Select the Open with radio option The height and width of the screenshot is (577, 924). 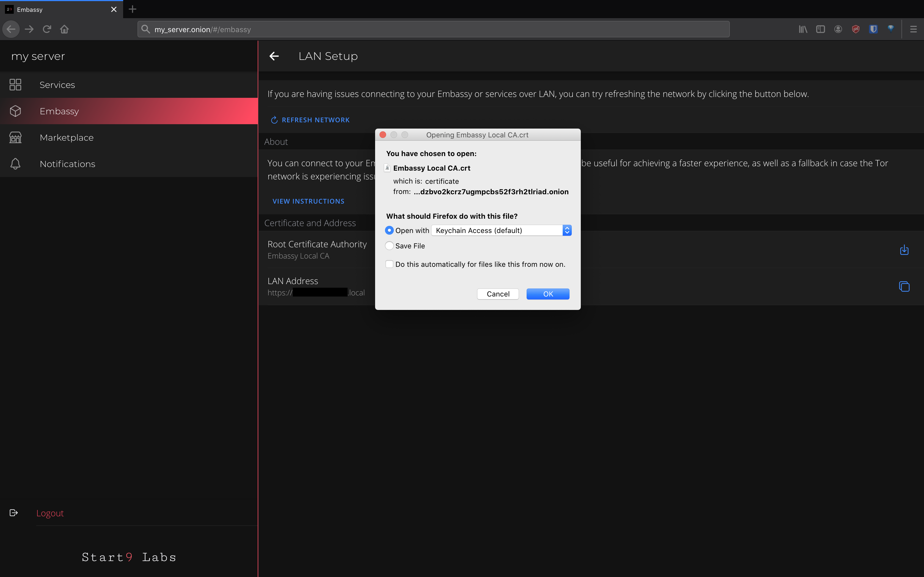(x=389, y=231)
